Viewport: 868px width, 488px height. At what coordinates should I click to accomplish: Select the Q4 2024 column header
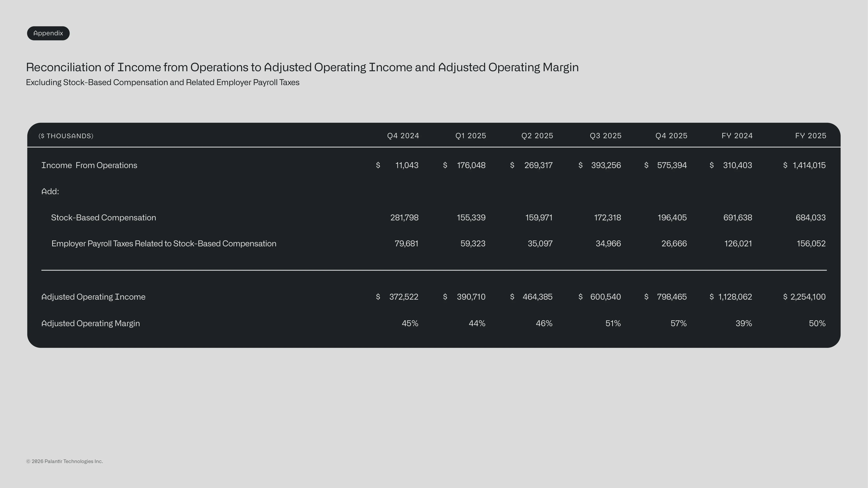403,136
